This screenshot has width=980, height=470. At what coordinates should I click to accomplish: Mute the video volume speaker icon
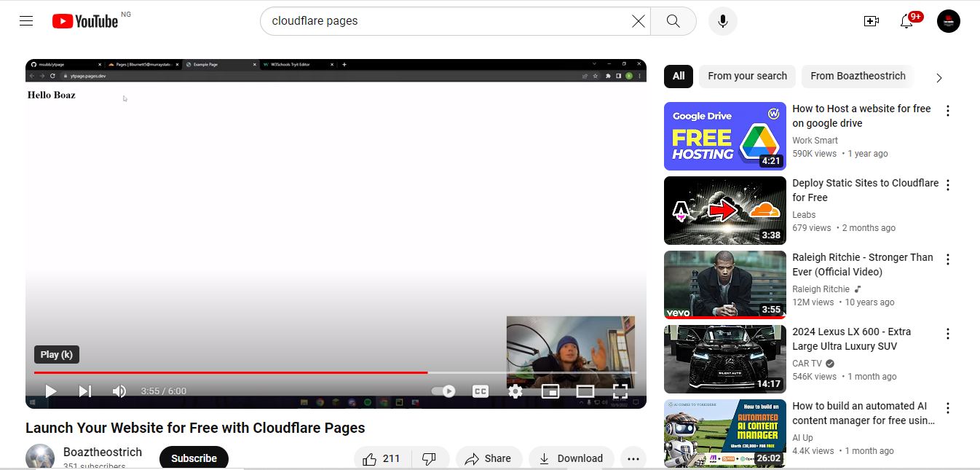[x=119, y=391]
